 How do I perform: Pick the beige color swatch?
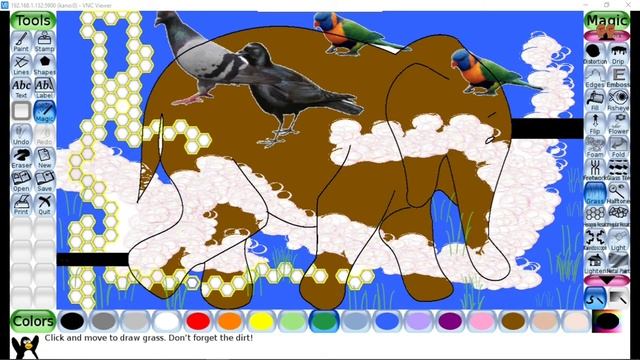point(576,321)
